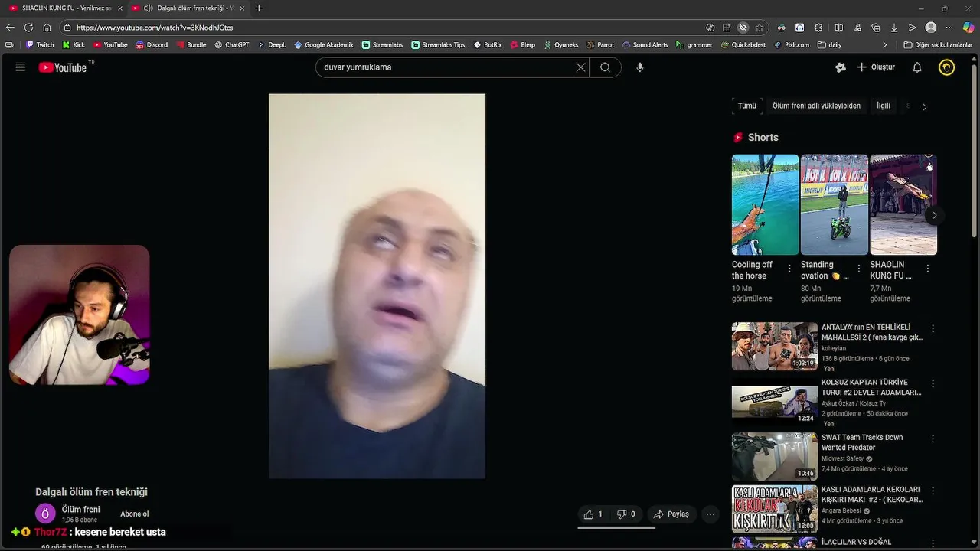Screen dimensions: 980x551
Task: Open the account avatar menu
Action: (947, 67)
